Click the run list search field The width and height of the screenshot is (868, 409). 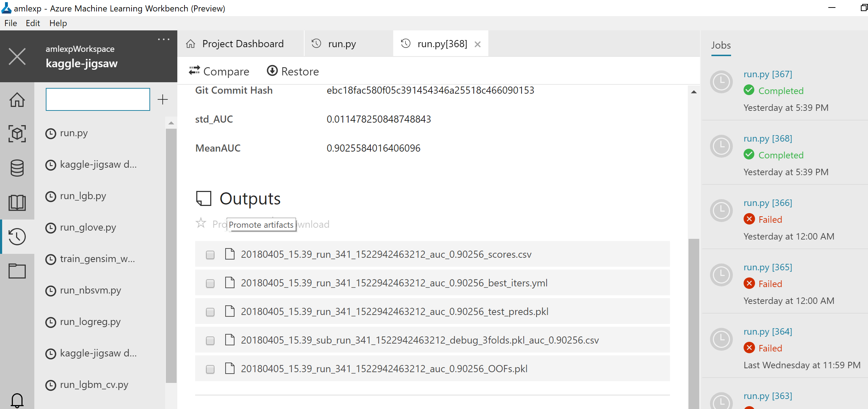pos(98,99)
